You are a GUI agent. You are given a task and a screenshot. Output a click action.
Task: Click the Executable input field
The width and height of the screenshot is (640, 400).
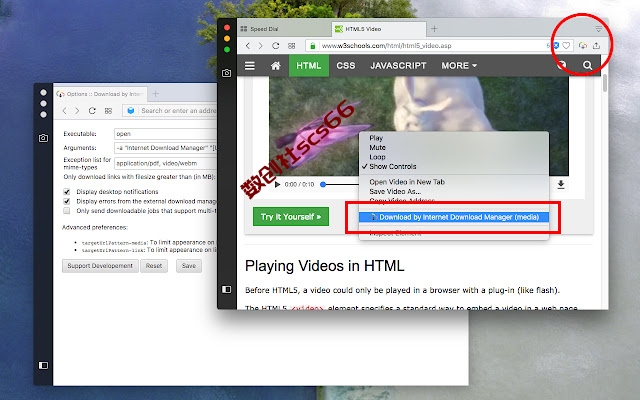165,134
